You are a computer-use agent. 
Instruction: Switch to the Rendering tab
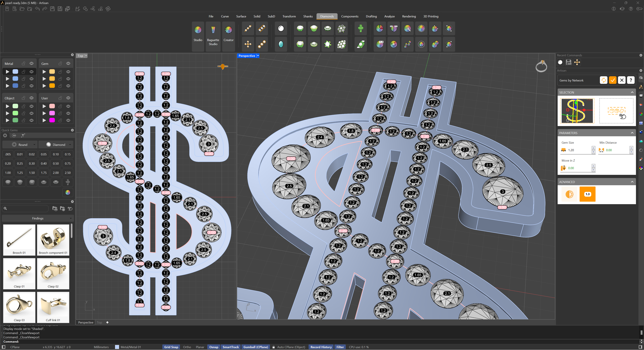[x=409, y=16]
